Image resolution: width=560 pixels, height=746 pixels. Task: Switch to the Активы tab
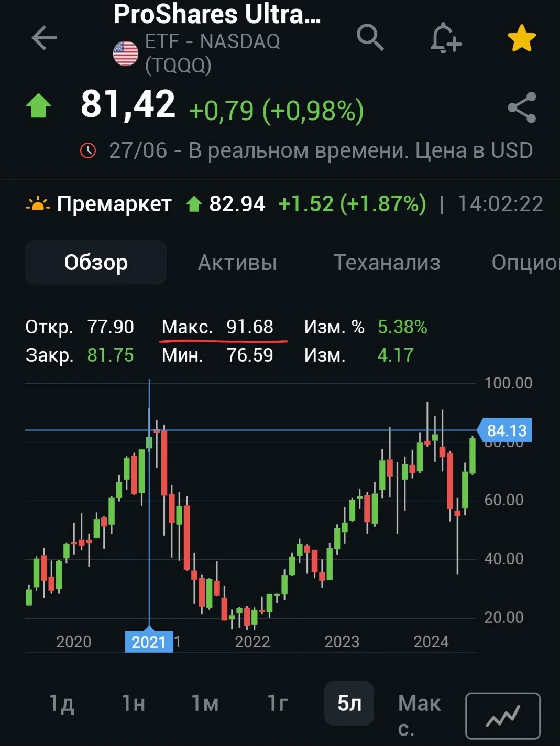(x=237, y=262)
